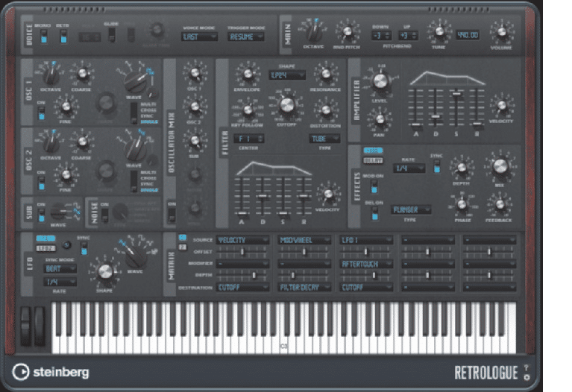Select the Effects MOD tab button
Viewport: 572px width, 392px height.
coord(373,151)
